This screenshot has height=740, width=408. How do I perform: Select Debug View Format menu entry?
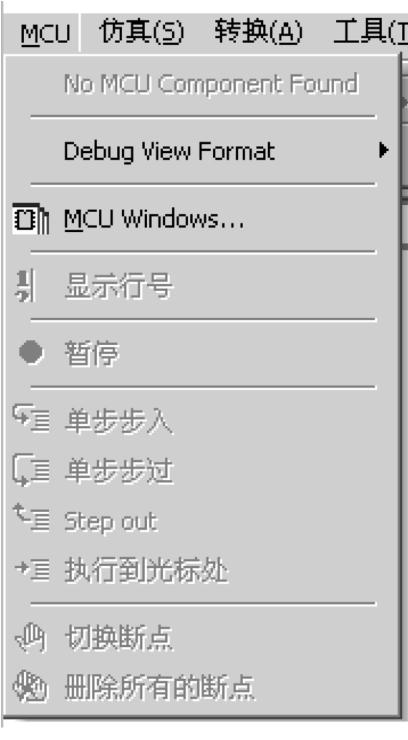[x=203, y=151]
